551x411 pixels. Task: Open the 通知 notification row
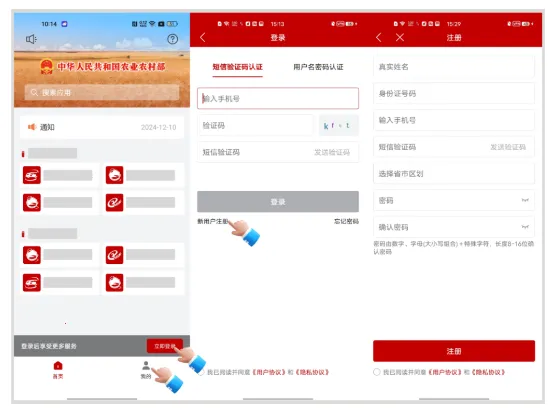102,127
